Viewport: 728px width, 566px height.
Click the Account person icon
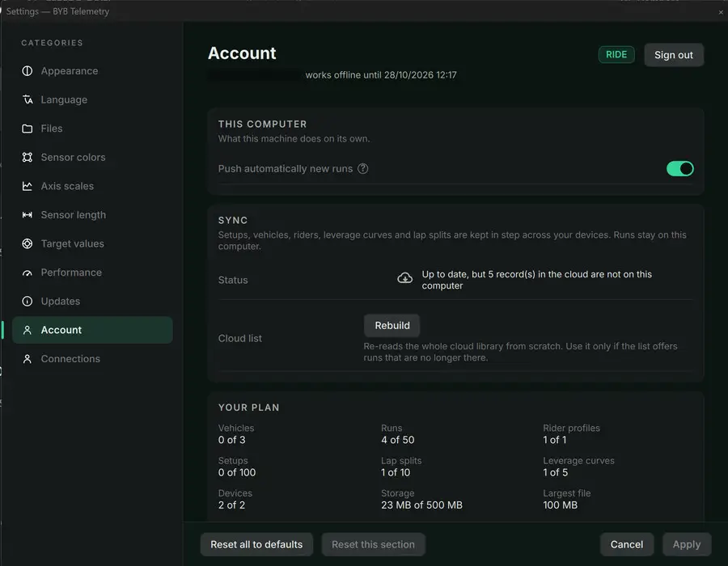28,330
